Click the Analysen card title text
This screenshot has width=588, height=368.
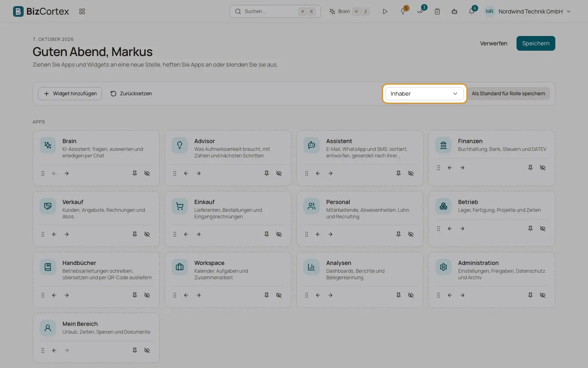[339, 263]
